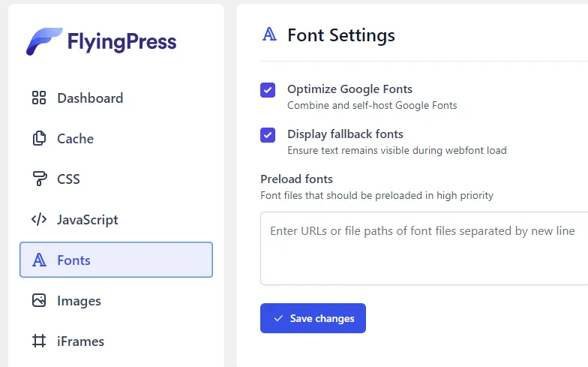588x367 pixels.
Task: Click the CSS paint roller icon
Action: click(x=39, y=179)
